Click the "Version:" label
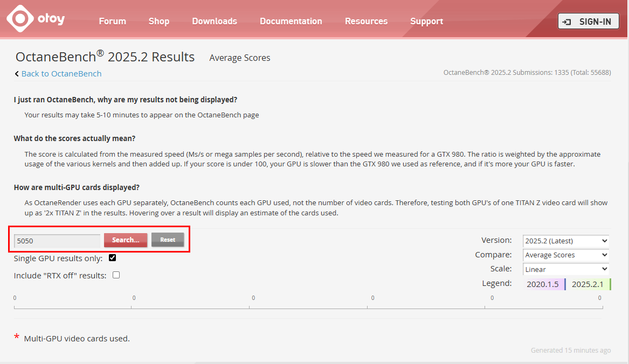Image resolution: width=629 pixels, height=364 pixels. click(496, 240)
